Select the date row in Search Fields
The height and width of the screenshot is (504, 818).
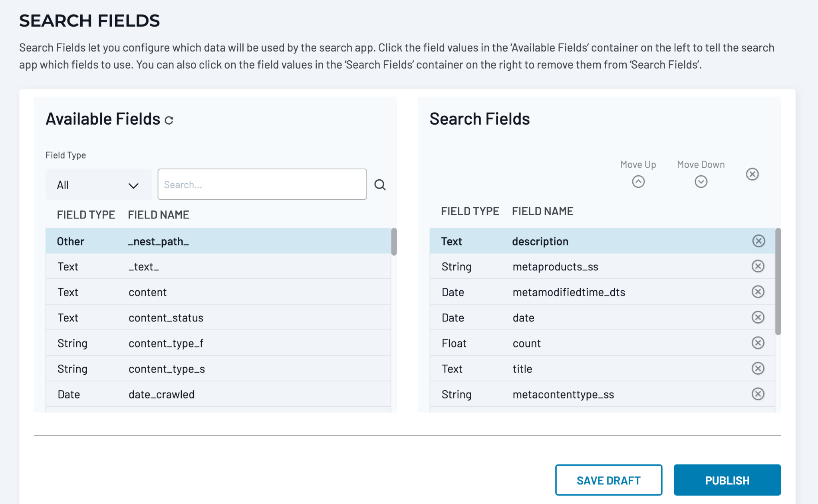point(602,317)
